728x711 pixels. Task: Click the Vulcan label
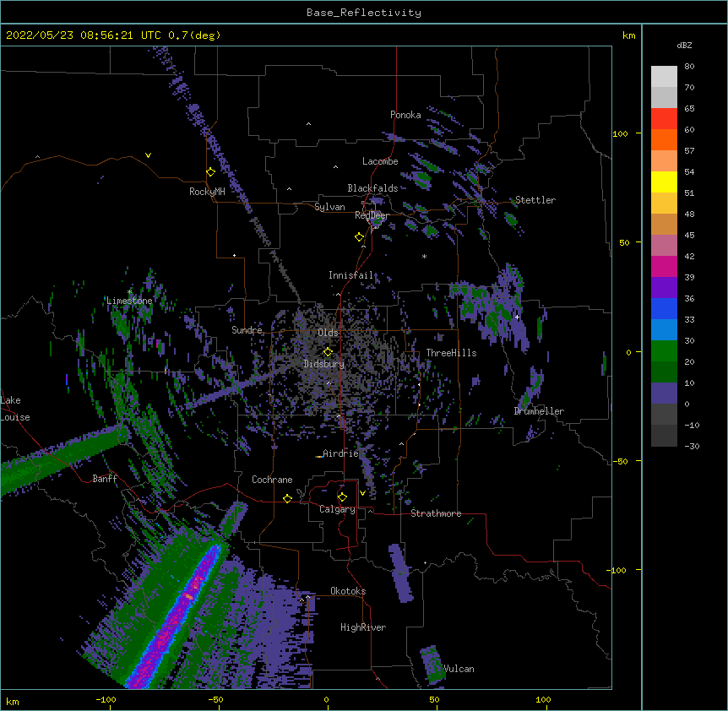pos(459,669)
